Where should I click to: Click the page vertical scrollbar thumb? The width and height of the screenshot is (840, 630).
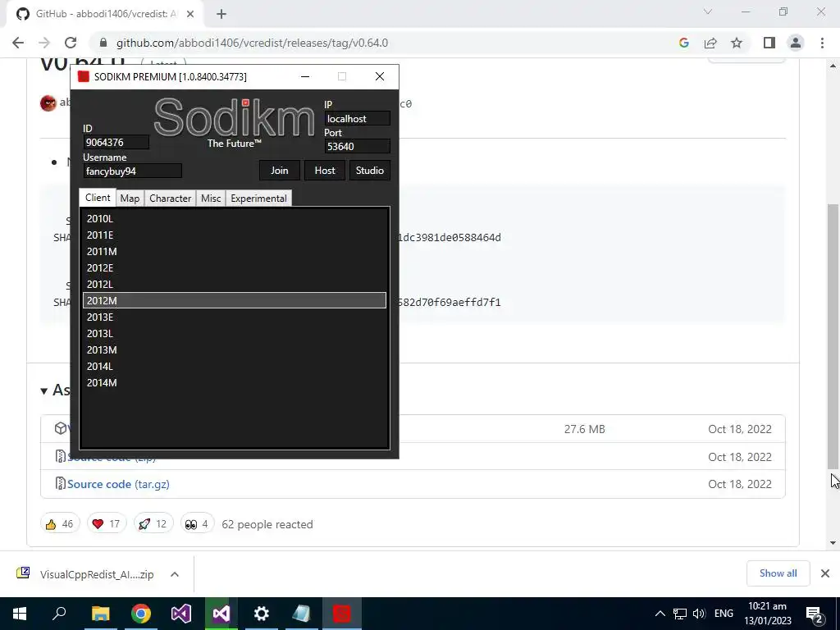(x=833, y=336)
